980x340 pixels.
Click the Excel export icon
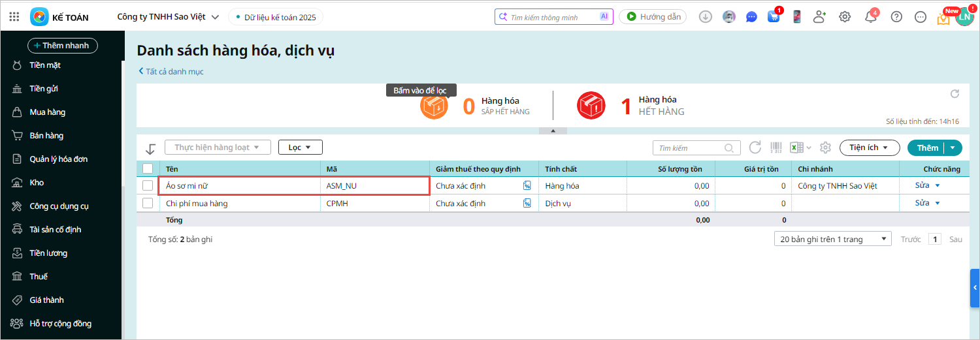pyautogui.click(x=796, y=147)
